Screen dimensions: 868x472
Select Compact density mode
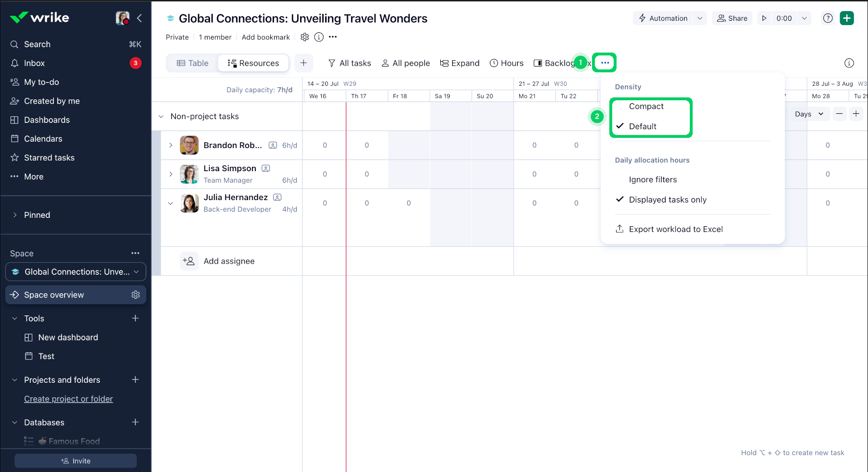646,106
